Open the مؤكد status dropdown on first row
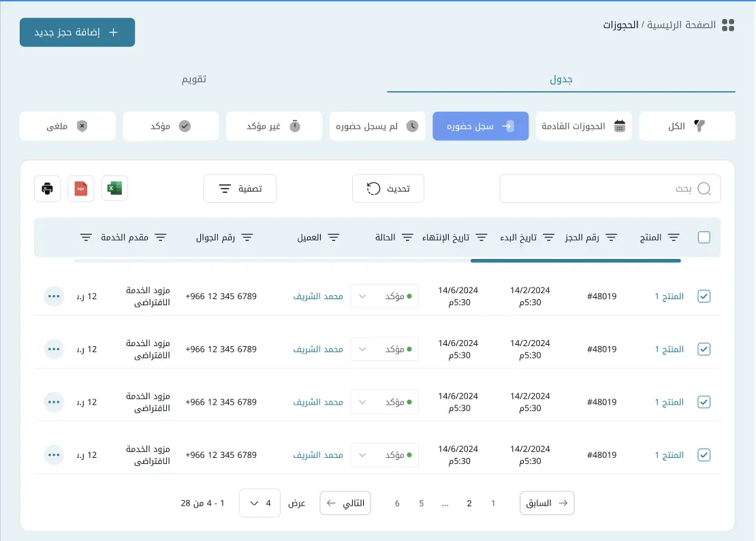 point(385,296)
